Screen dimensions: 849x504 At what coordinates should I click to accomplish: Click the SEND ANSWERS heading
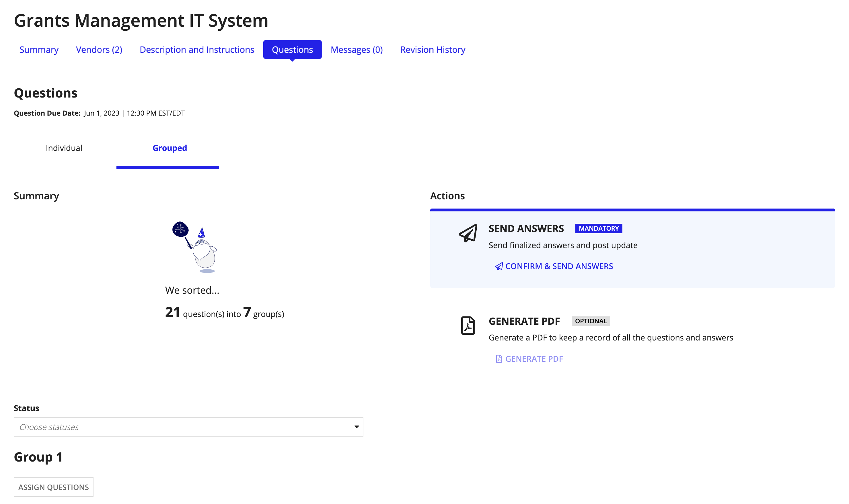click(x=526, y=229)
